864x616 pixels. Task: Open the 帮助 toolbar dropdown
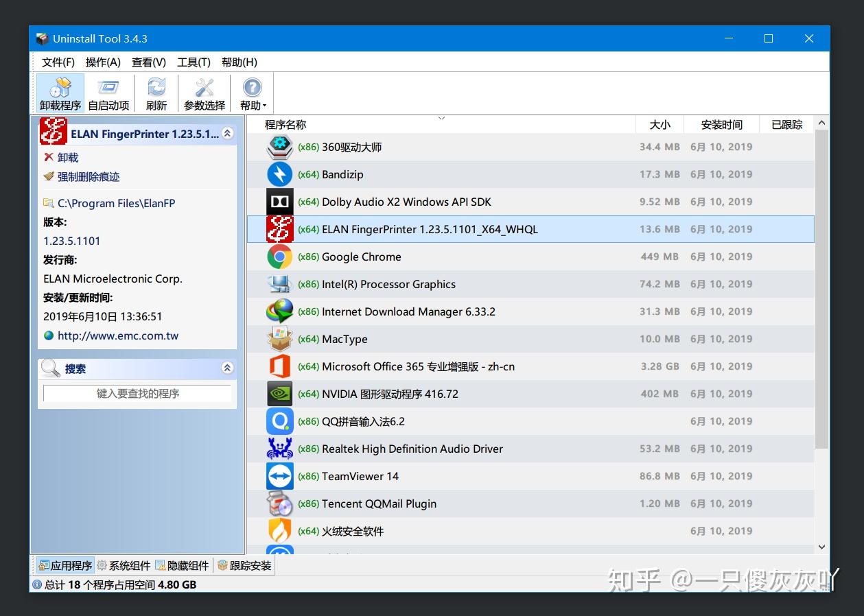pyautogui.click(x=253, y=93)
